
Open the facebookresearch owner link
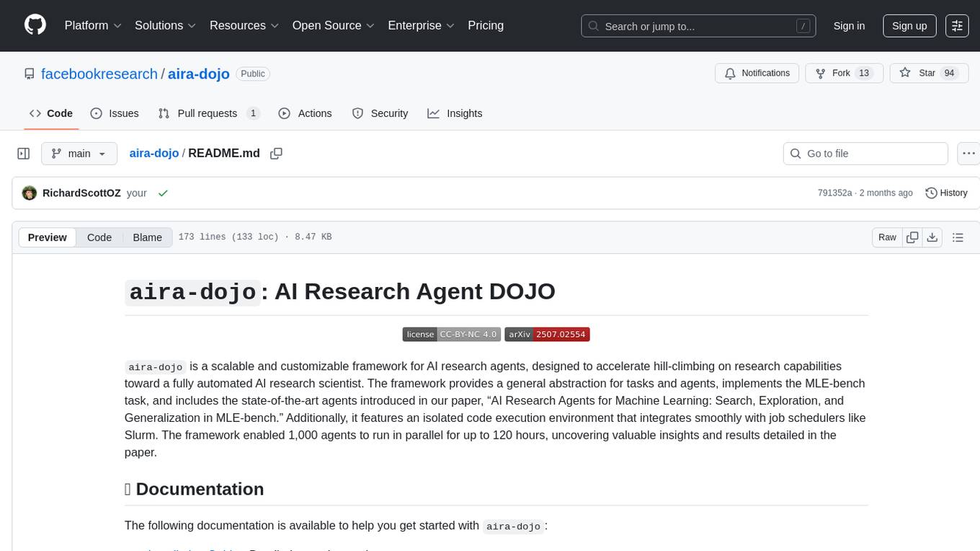tap(99, 74)
